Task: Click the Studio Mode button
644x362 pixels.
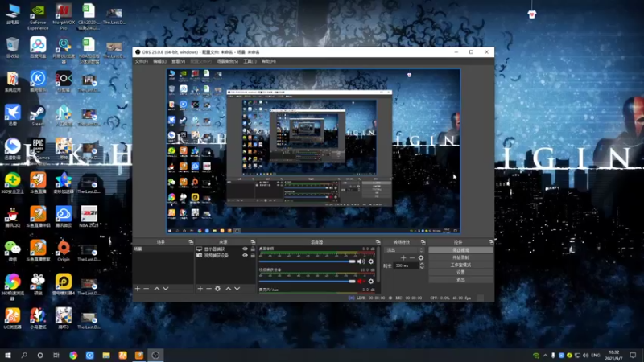Action: tap(460, 265)
